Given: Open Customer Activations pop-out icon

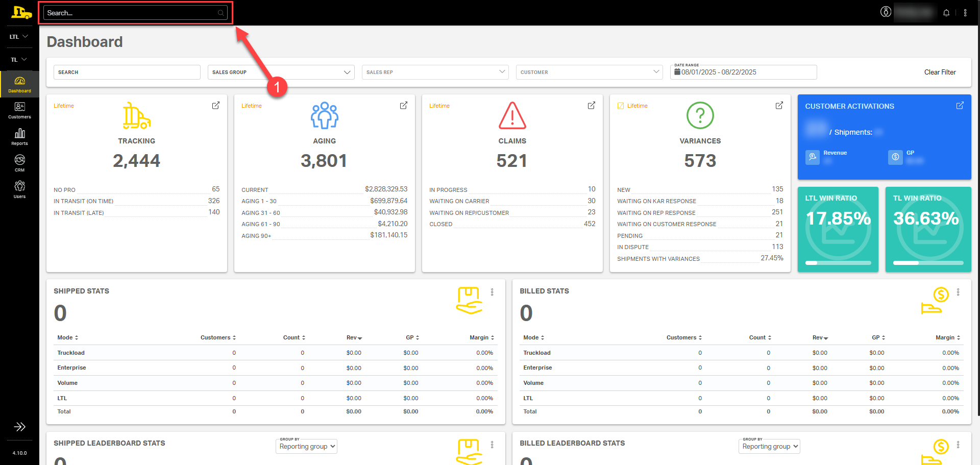Looking at the screenshot, I should 960,105.
